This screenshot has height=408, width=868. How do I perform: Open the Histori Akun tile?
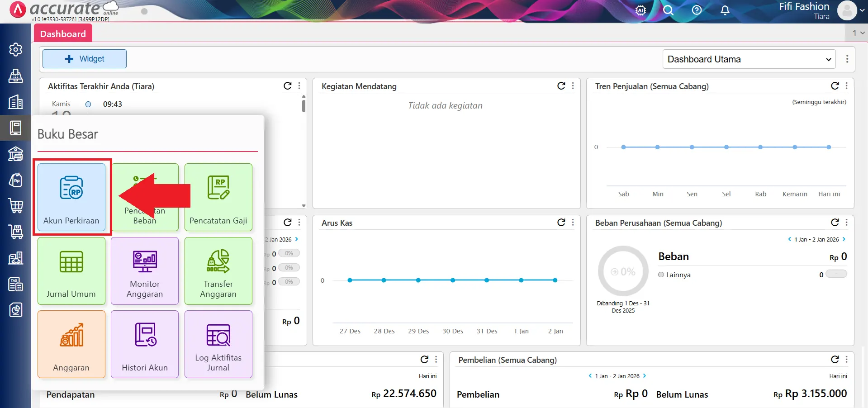pos(145,344)
